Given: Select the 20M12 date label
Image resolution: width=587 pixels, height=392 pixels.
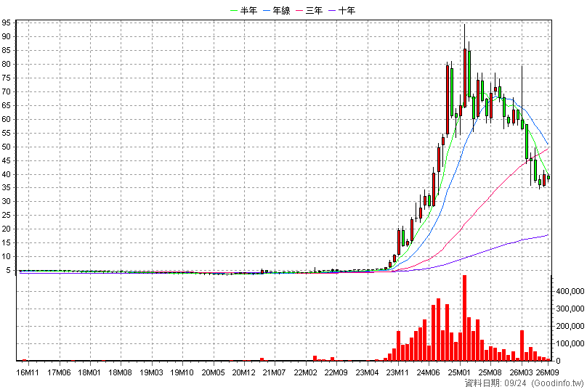Looking at the screenshot, I should (243, 372).
